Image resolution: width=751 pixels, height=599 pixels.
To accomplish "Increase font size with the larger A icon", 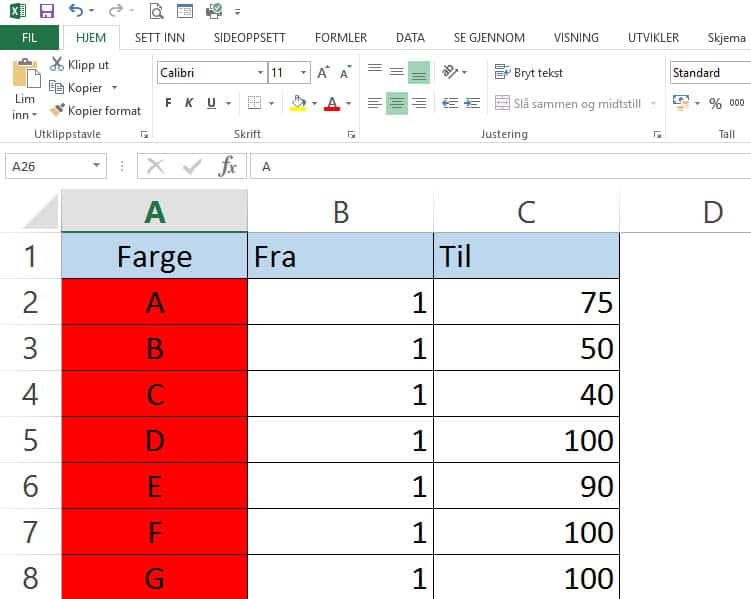I will tap(323, 72).
